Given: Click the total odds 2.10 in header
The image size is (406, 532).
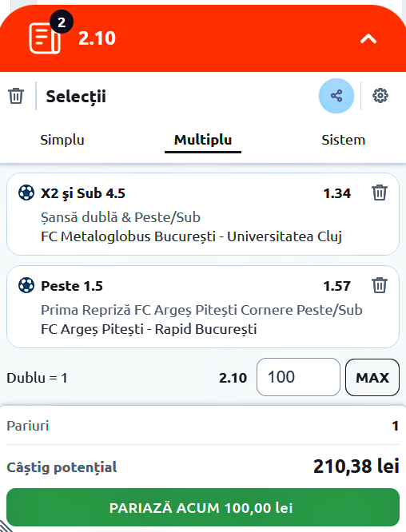Looking at the screenshot, I should tap(97, 38).
